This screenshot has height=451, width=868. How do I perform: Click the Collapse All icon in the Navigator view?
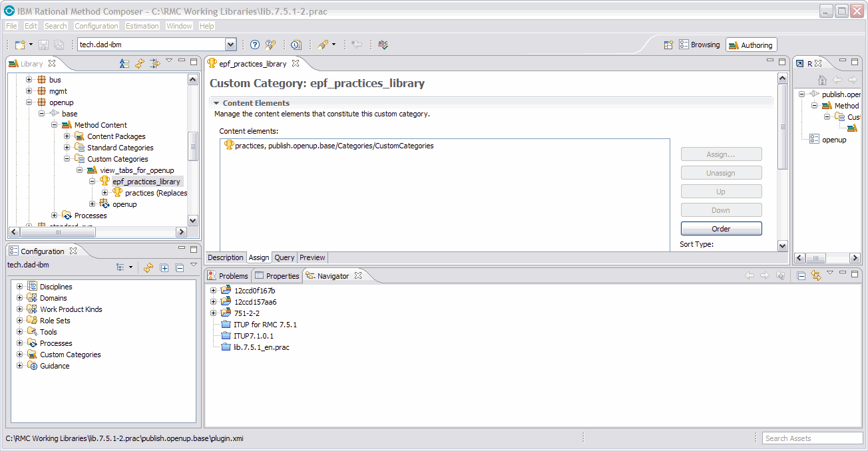click(x=801, y=275)
